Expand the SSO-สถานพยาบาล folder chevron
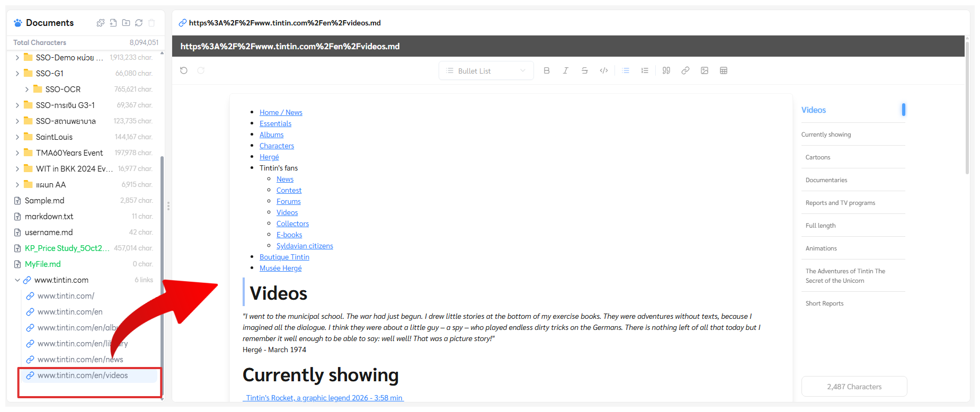Screen dimensions: 980x412 17,121
